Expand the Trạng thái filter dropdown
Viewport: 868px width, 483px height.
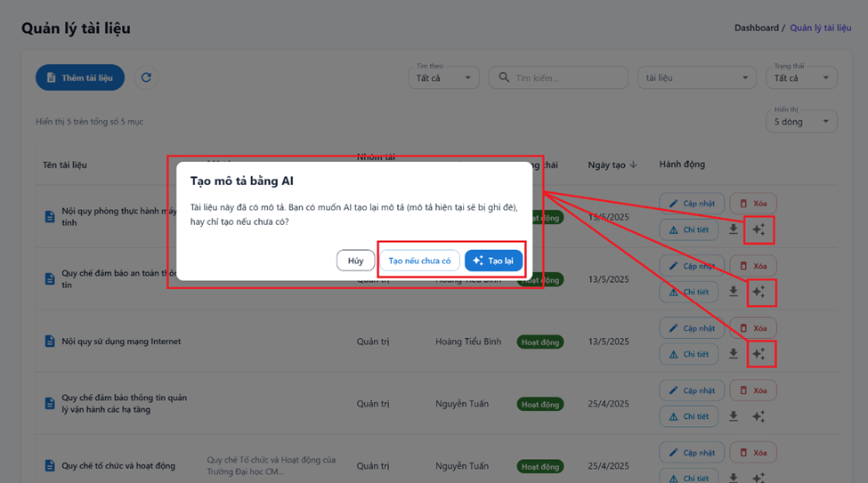click(x=801, y=77)
